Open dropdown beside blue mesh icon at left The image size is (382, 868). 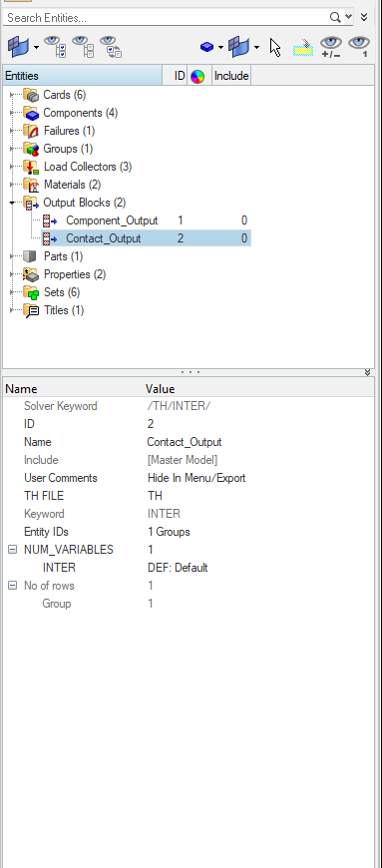[37, 48]
